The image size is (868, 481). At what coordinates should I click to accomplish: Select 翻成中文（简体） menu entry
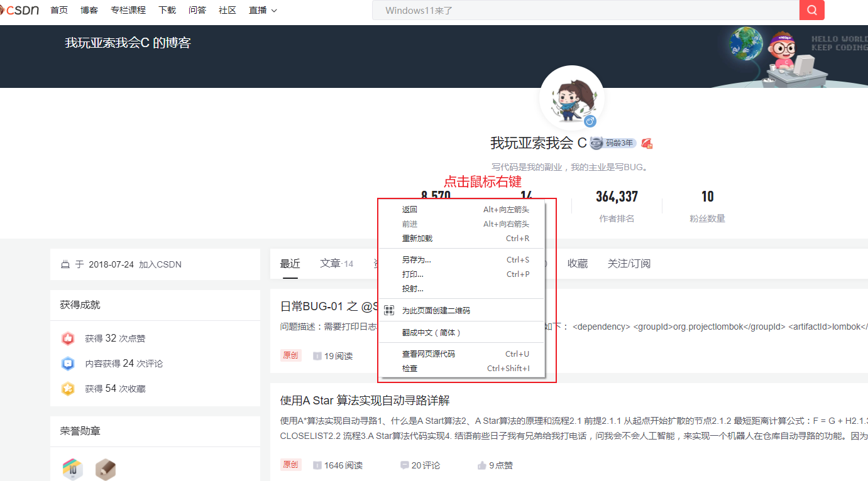coord(462,332)
